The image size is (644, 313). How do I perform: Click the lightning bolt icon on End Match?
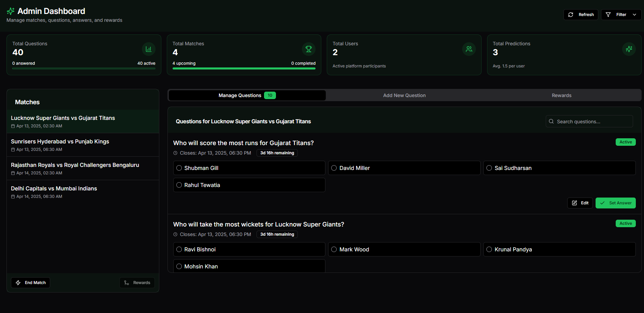tap(18, 283)
